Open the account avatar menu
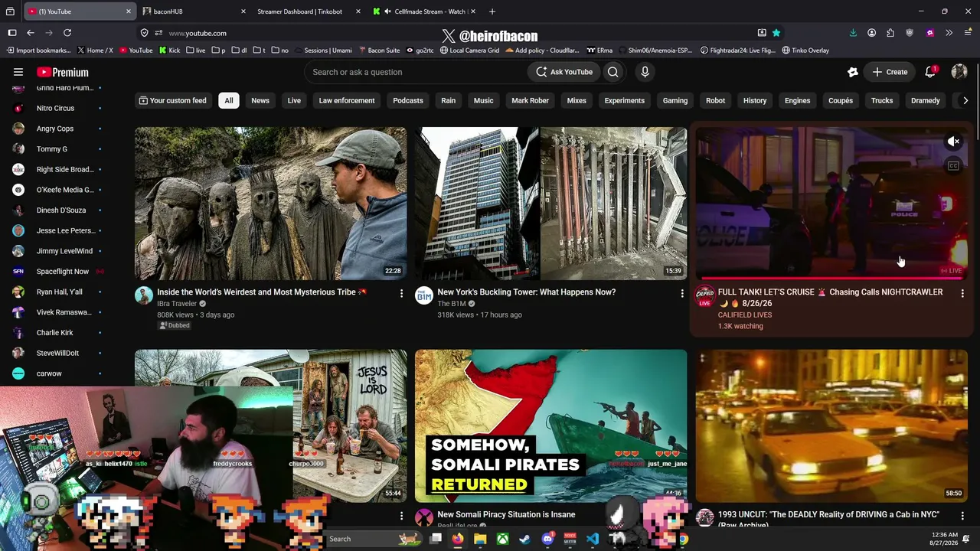980x551 pixels. point(959,72)
